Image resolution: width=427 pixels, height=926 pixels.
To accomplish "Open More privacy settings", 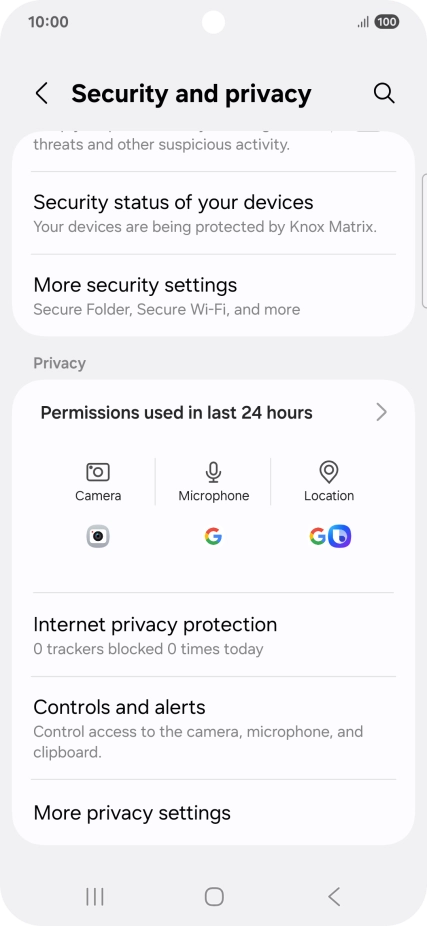I will 213,813.
